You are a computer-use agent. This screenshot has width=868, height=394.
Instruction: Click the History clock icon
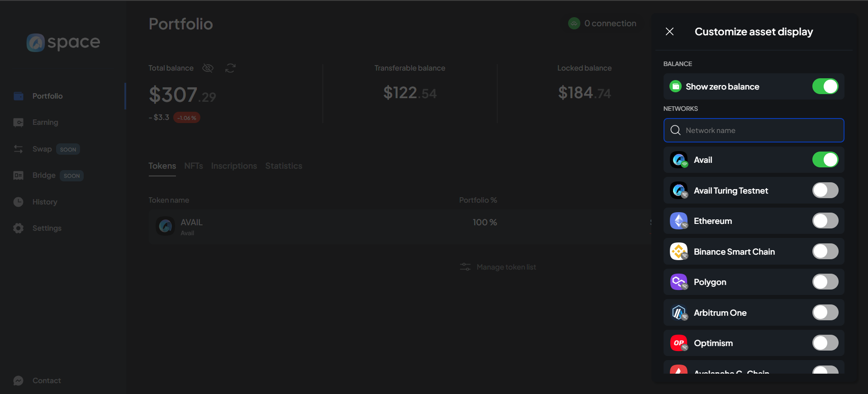pyautogui.click(x=19, y=202)
